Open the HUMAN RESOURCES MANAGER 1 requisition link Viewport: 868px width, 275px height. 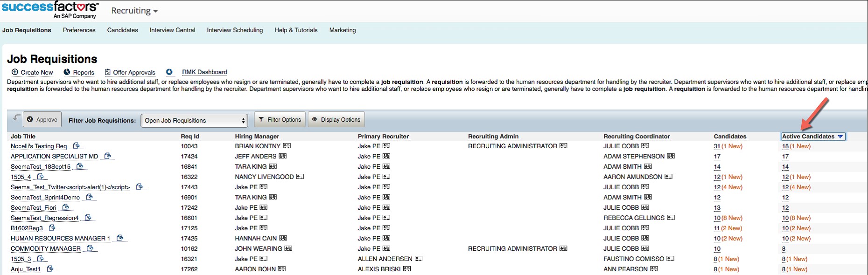point(60,238)
